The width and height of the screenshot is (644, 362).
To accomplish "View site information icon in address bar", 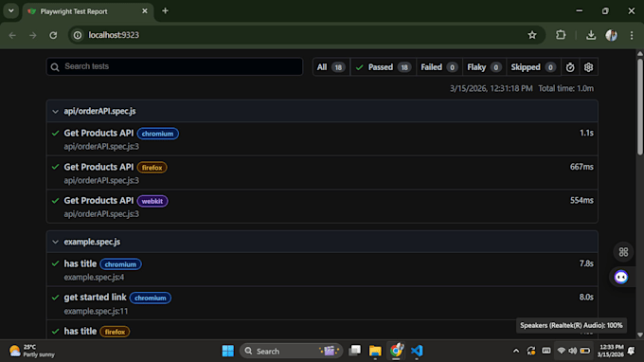I will (x=78, y=35).
